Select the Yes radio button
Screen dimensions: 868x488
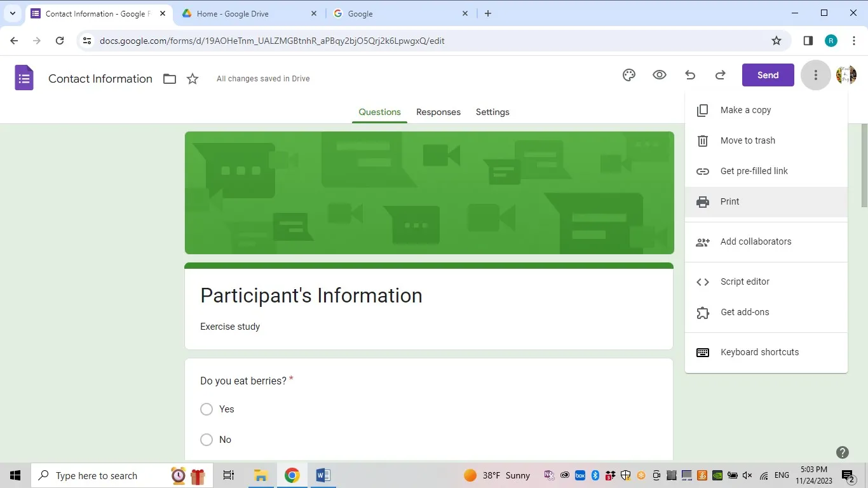point(206,409)
